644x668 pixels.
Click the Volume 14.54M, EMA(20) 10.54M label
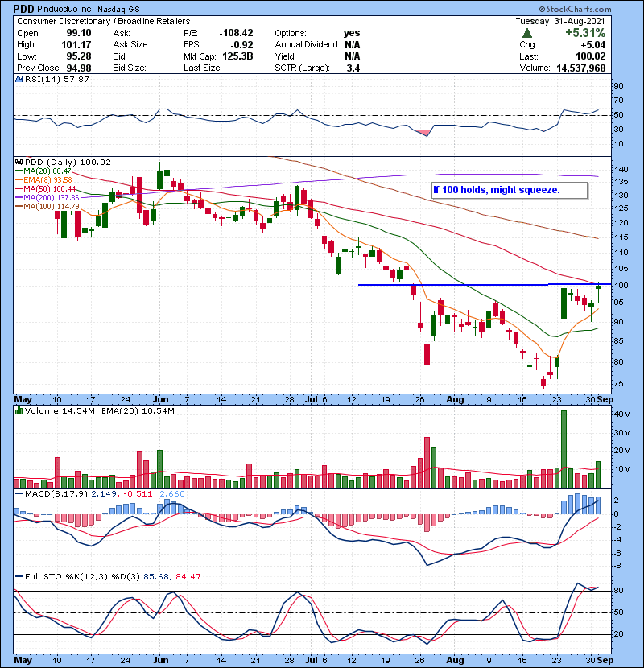click(x=99, y=410)
